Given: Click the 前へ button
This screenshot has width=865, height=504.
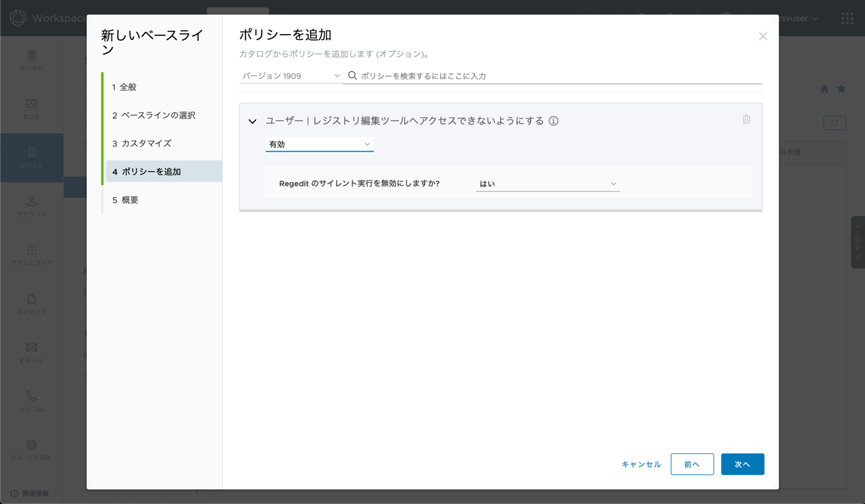Looking at the screenshot, I should tap(692, 464).
